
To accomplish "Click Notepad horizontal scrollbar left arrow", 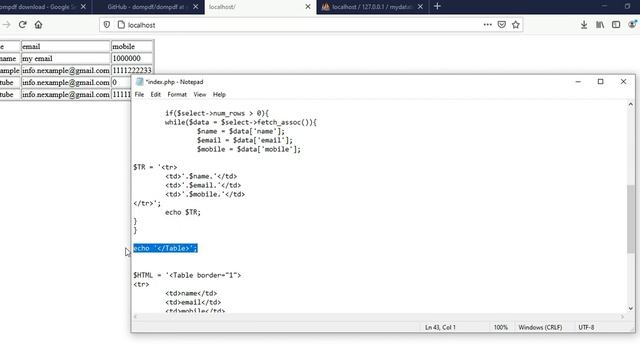I will click(136, 317).
